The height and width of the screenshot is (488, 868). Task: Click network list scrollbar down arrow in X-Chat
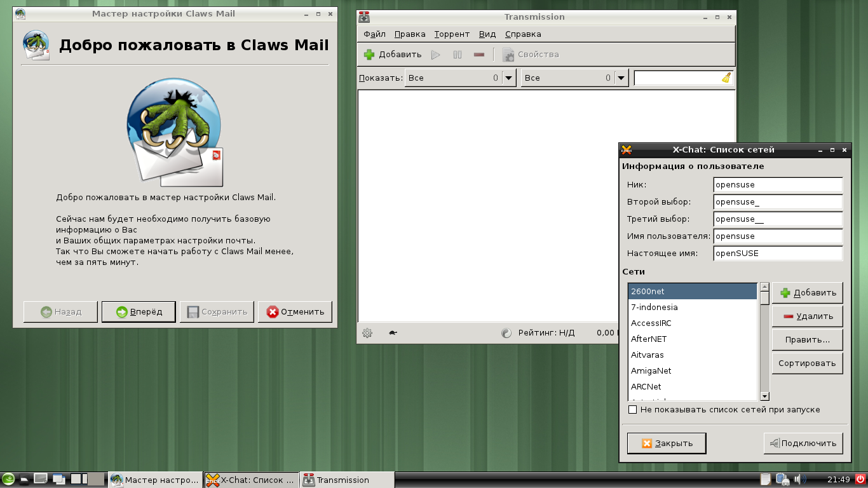click(765, 396)
